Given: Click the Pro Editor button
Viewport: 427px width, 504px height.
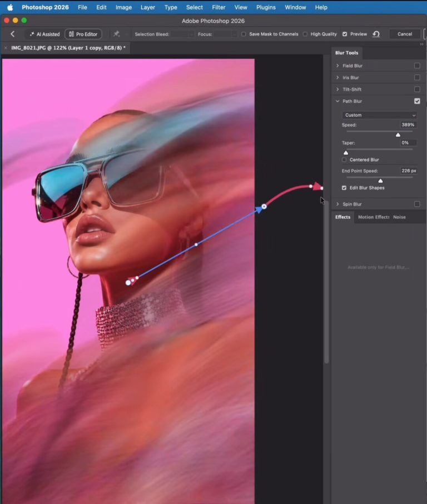Looking at the screenshot, I should [83, 34].
